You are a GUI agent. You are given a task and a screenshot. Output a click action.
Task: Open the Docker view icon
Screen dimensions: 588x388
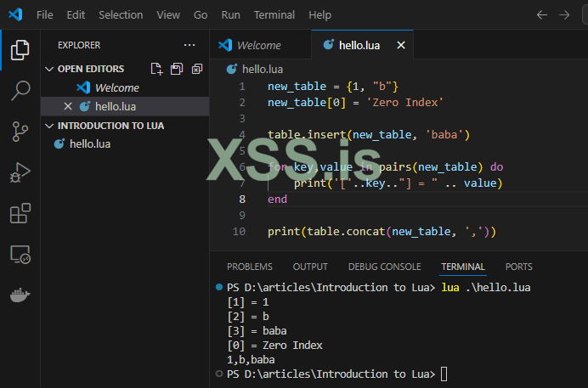pos(20,295)
